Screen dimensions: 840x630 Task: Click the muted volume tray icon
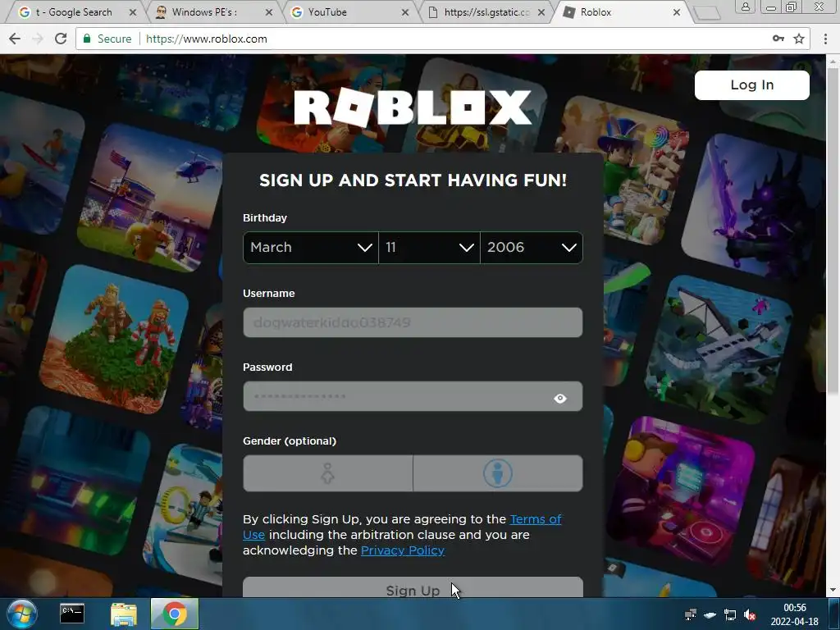750,614
